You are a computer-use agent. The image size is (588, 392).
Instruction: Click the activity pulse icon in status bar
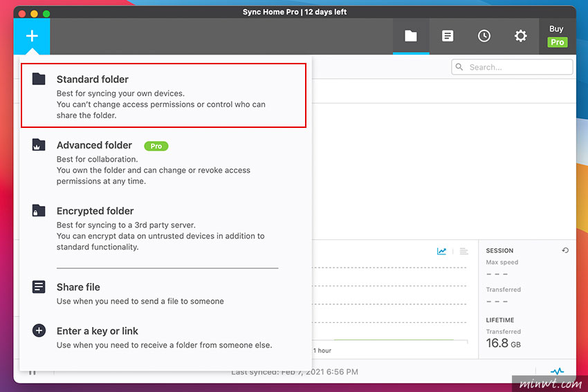click(x=557, y=371)
